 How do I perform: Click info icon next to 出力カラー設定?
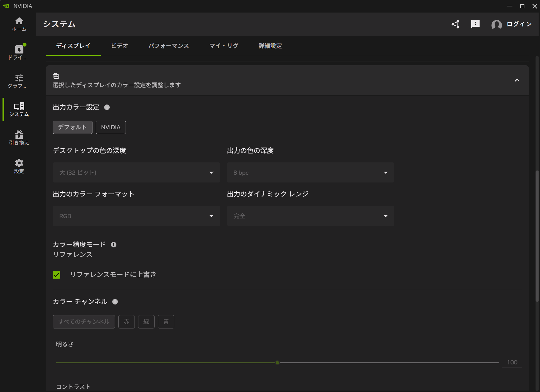point(107,107)
